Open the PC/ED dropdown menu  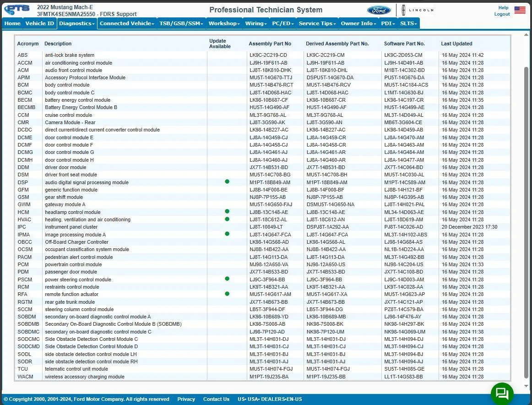282,23
